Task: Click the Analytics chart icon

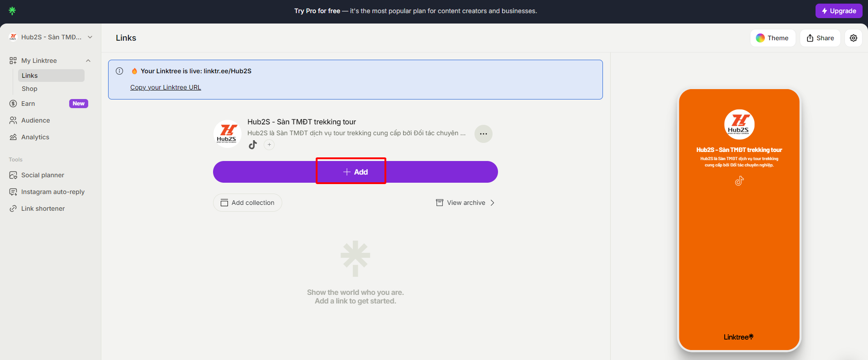Action: [x=13, y=137]
